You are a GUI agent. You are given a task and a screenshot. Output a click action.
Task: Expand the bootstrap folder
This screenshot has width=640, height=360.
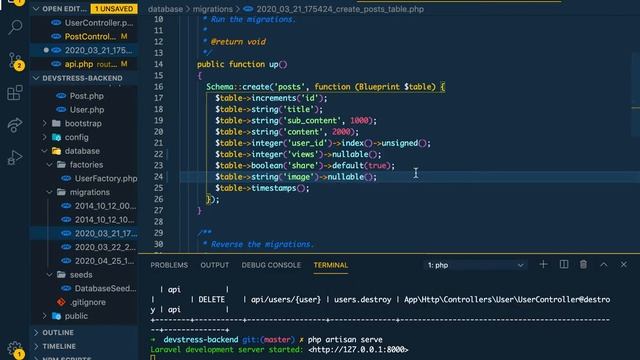(x=83, y=123)
